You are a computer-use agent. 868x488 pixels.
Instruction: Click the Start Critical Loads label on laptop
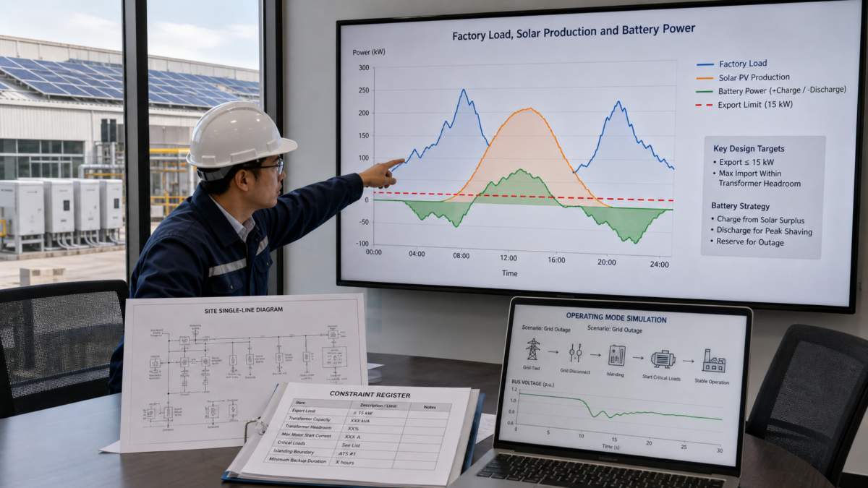662,377
